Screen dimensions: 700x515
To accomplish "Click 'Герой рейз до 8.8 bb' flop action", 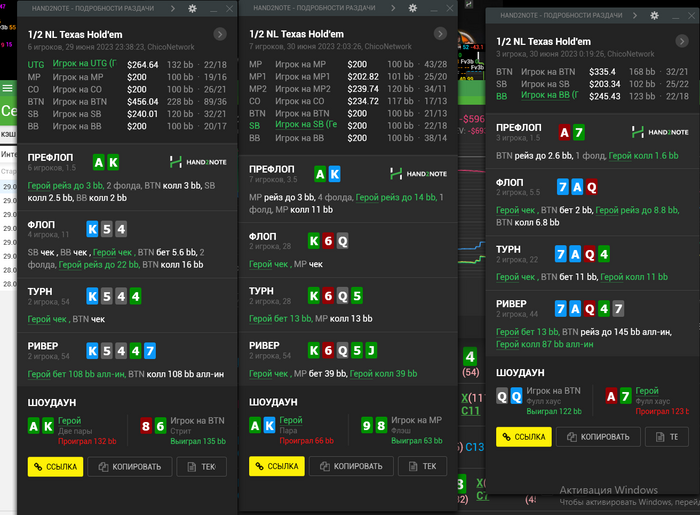I will click(638, 210).
